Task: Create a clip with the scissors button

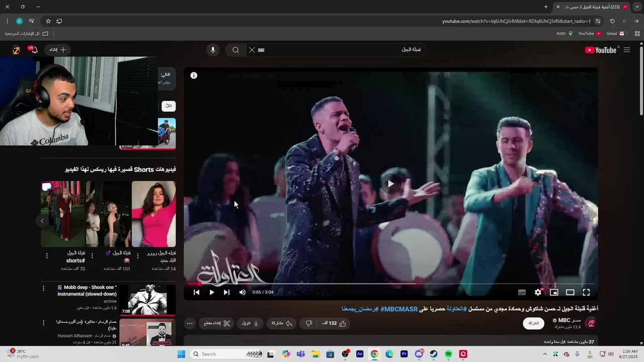Action: [217, 323]
